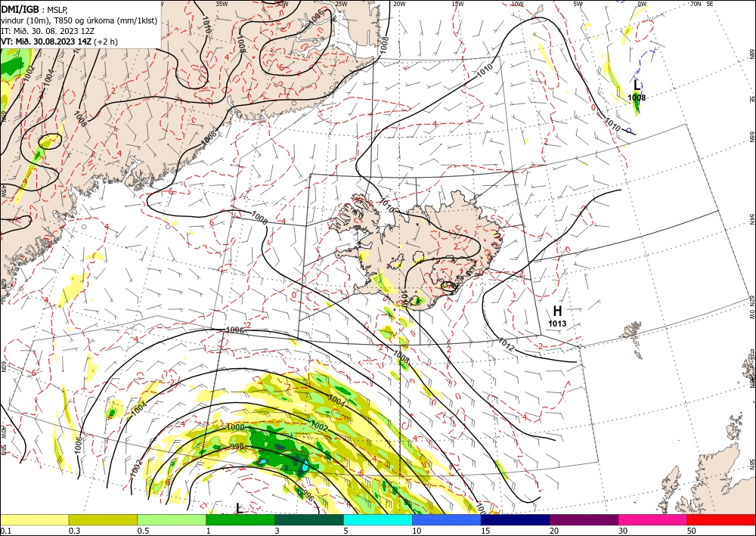Choose the pink 30–50 legend swatch
Image resolution: width=756 pixels, height=536 pixels.
point(653,519)
